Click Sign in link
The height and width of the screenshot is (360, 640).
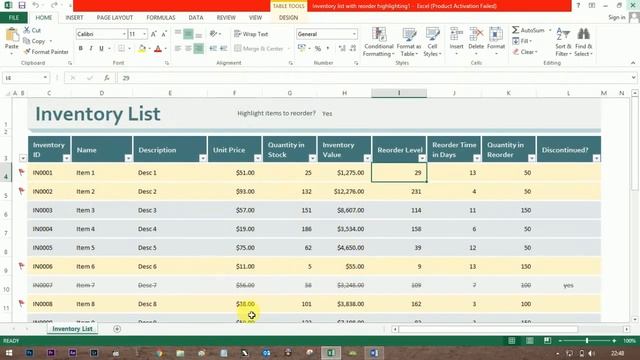[617, 17]
